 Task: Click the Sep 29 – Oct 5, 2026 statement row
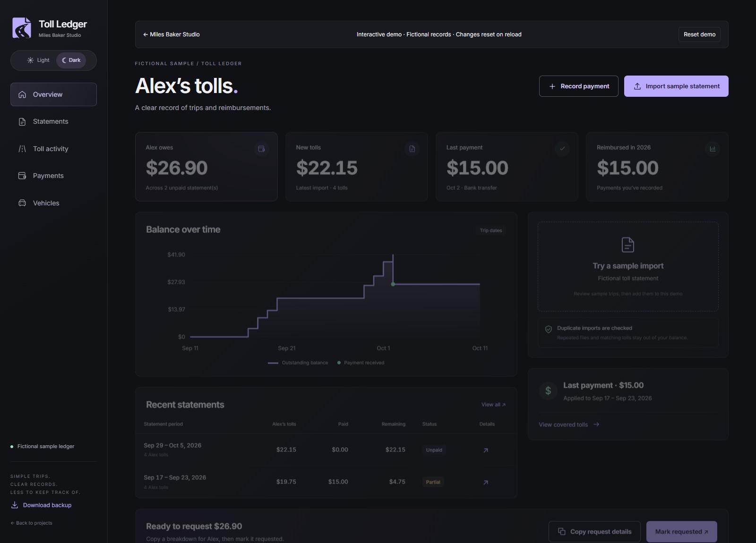pyautogui.click(x=326, y=450)
